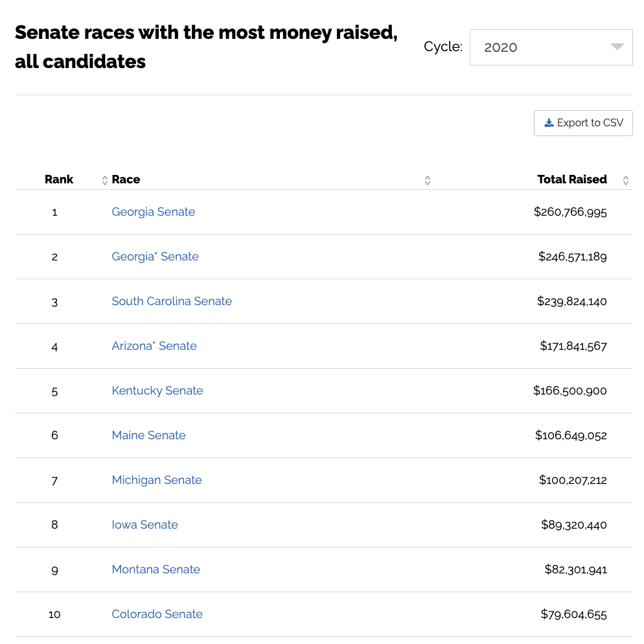The height and width of the screenshot is (644, 644).
Task: Sort by Total Raised using sort arrows
Action: tap(625, 180)
